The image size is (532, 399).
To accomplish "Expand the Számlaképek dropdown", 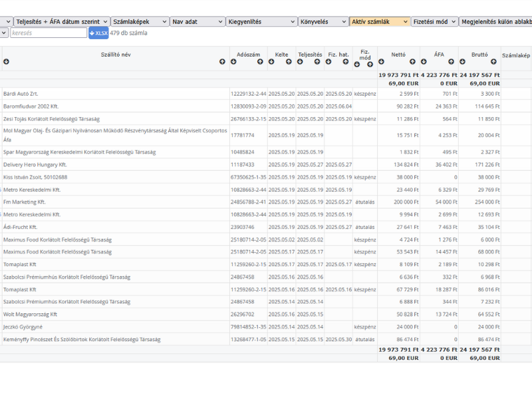I will point(139,22).
